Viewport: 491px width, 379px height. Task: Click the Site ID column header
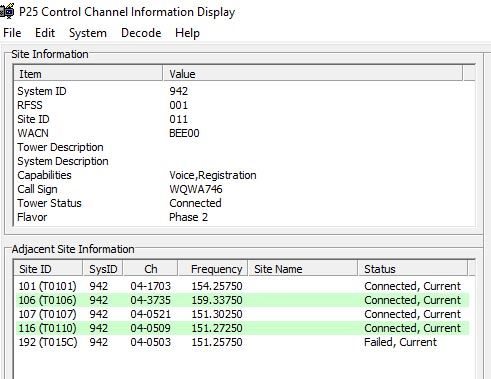pyautogui.click(x=49, y=269)
